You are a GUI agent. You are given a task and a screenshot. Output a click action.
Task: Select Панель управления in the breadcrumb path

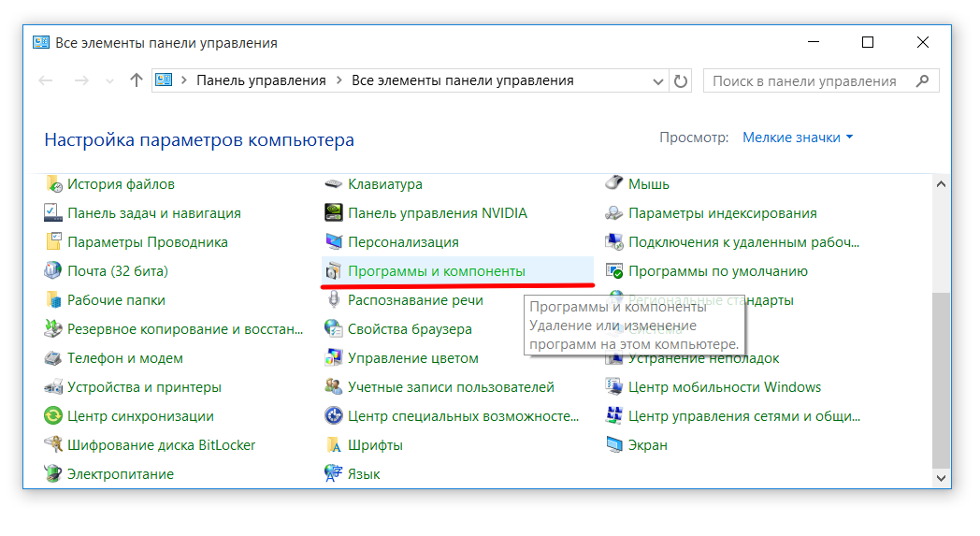261,81
